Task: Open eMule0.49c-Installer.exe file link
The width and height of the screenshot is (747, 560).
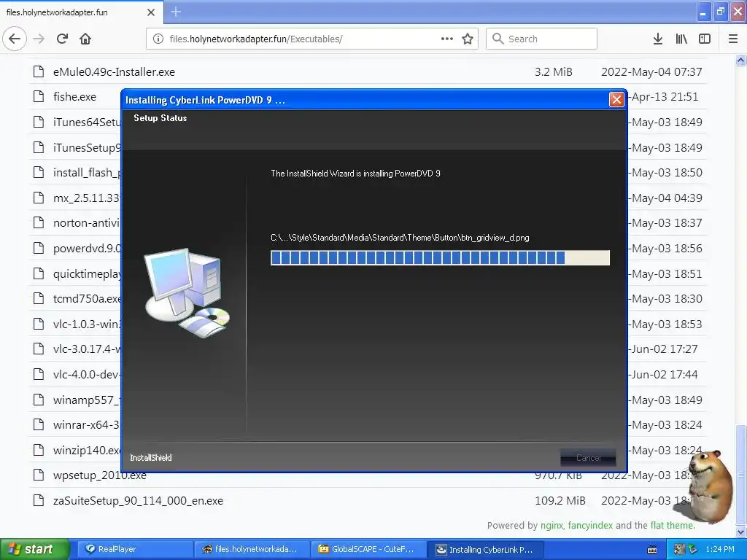Action: pyautogui.click(x=114, y=72)
